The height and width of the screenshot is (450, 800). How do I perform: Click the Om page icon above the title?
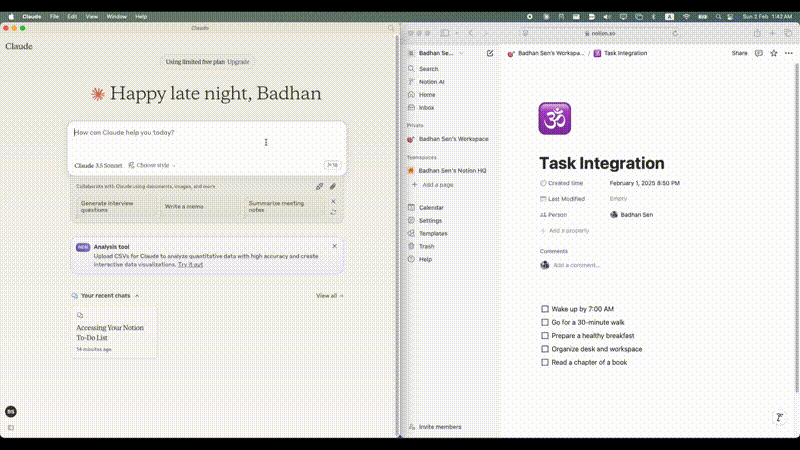pos(554,118)
